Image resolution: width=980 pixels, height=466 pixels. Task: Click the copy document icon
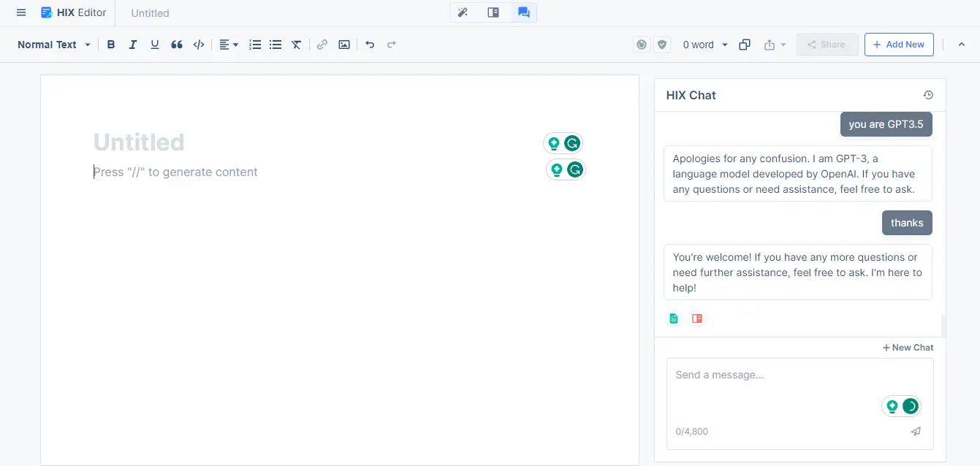point(744,45)
